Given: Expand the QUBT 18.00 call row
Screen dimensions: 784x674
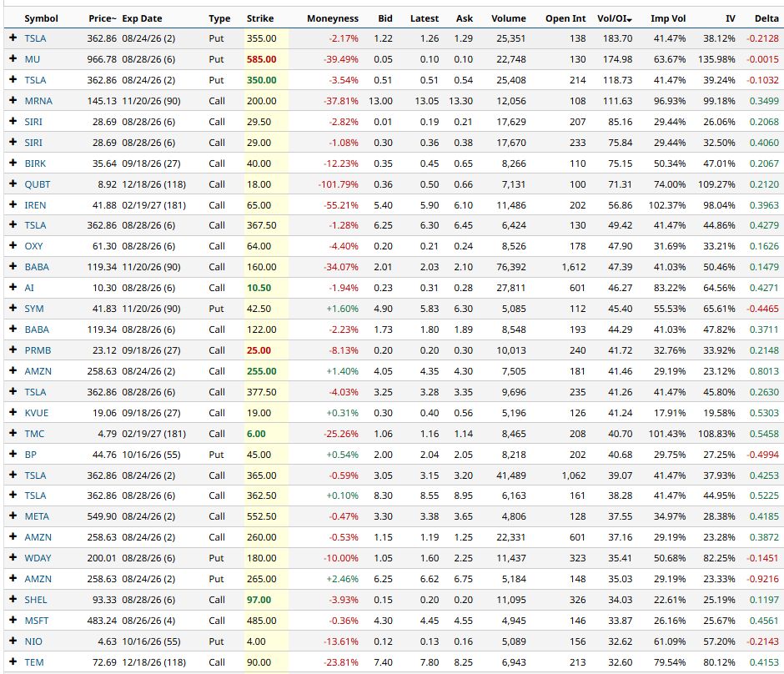Looking at the screenshot, I should (13, 184).
